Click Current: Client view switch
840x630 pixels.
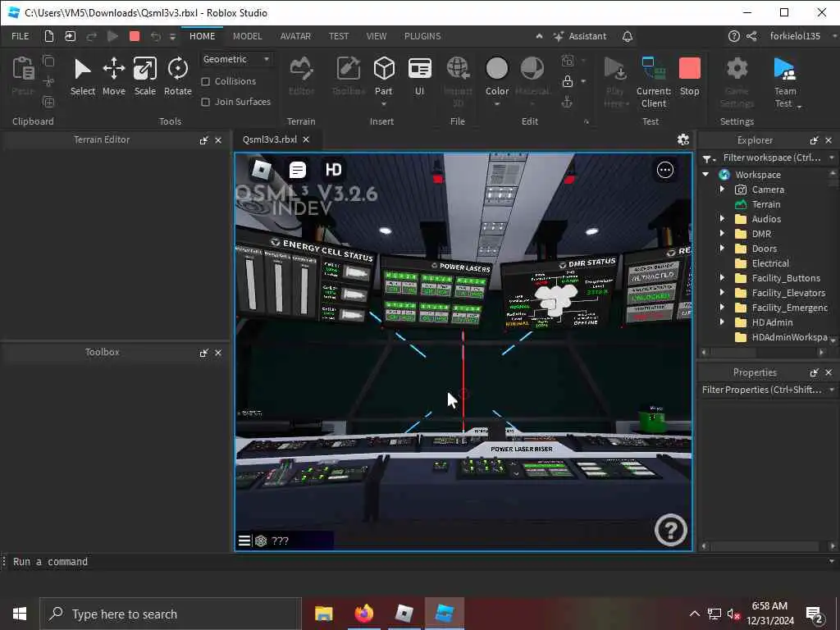pos(654,83)
